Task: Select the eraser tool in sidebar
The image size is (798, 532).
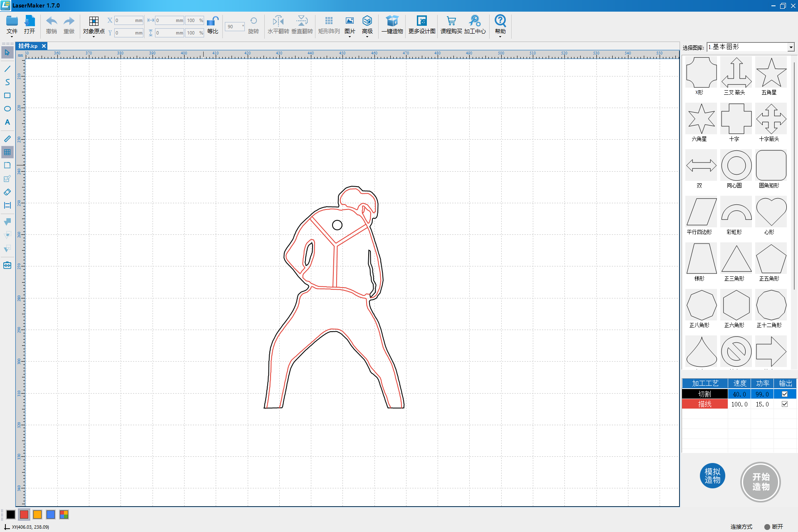Action: click(7, 192)
